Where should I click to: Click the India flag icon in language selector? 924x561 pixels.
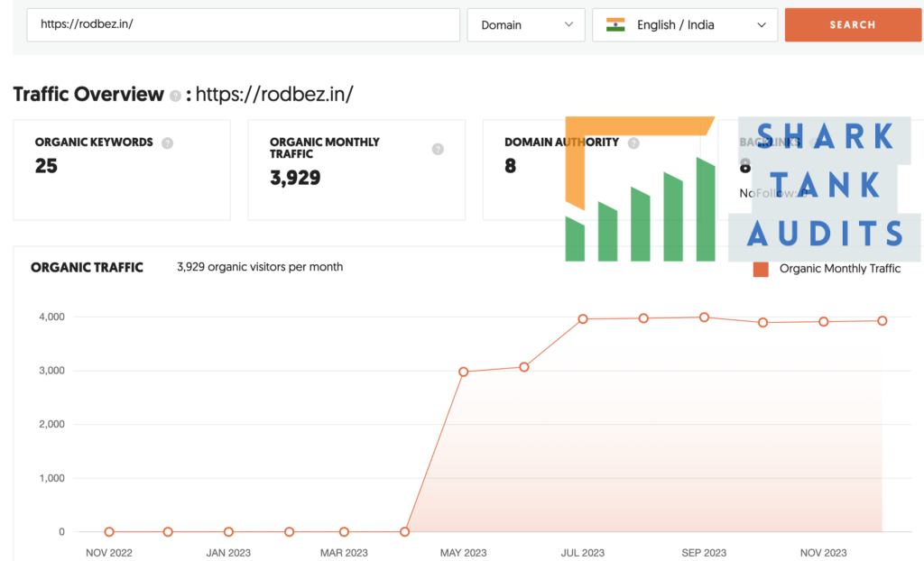tap(617, 24)
